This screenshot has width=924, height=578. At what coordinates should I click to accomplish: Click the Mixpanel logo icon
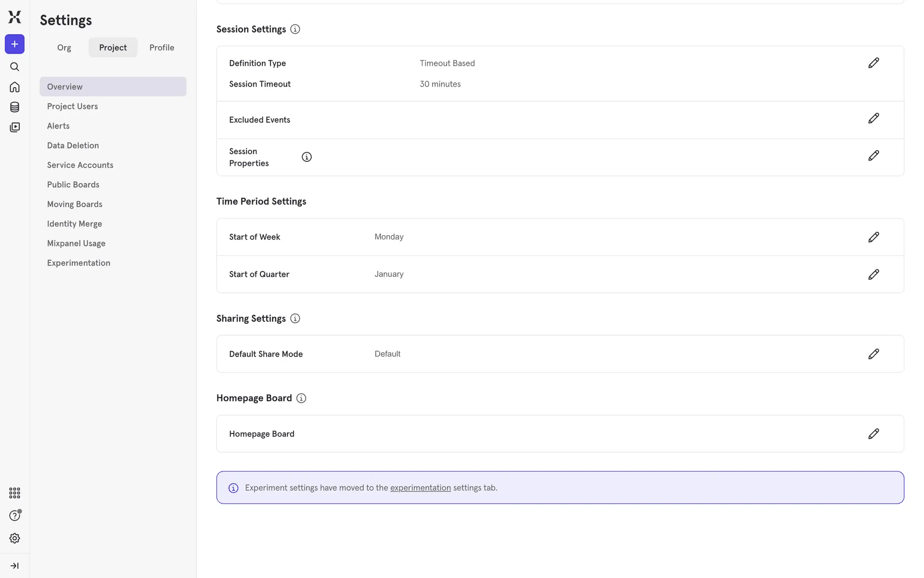(14, 17)
